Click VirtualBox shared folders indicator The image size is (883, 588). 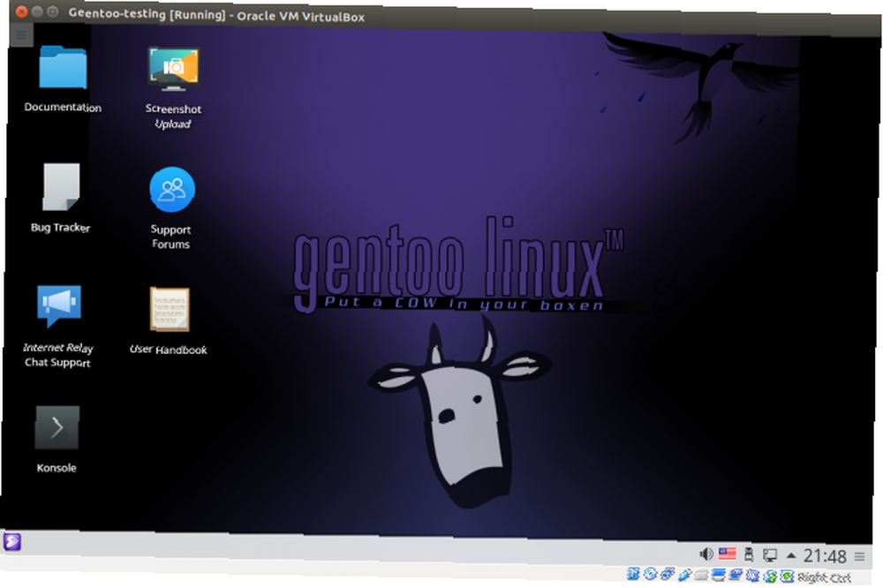point(701,575)
